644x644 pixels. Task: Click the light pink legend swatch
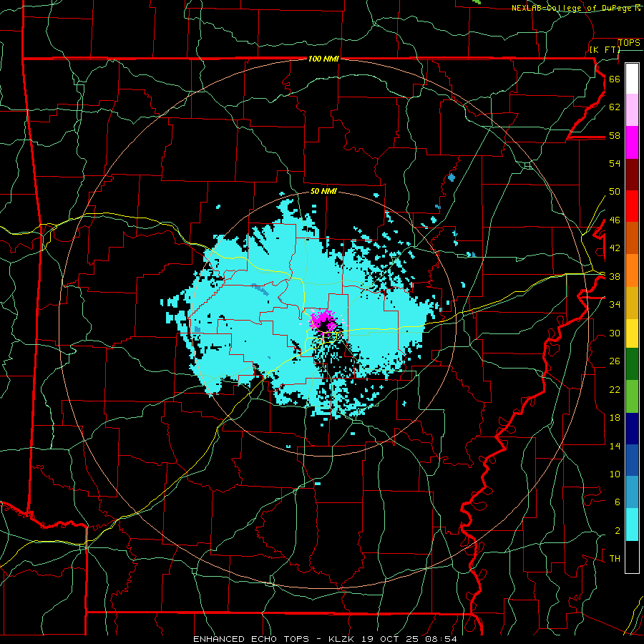tap(632, 110)
